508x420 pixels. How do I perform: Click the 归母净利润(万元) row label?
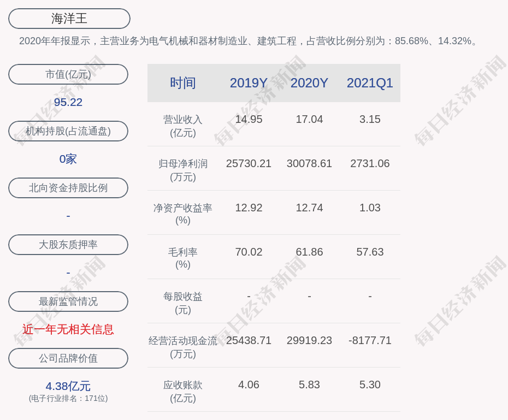(x=183, y=170)
